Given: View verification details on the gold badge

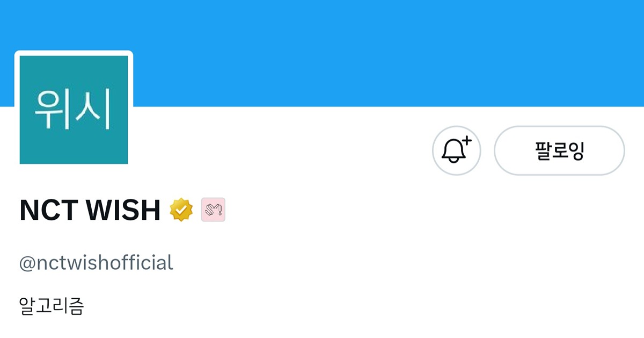Looking at the screenshot, I should tap(181, 210).
